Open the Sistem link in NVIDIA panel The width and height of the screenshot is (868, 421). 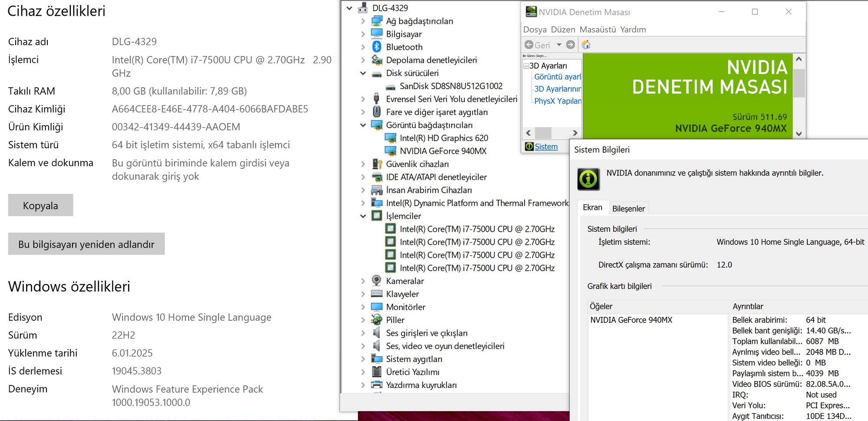[546, 147]
